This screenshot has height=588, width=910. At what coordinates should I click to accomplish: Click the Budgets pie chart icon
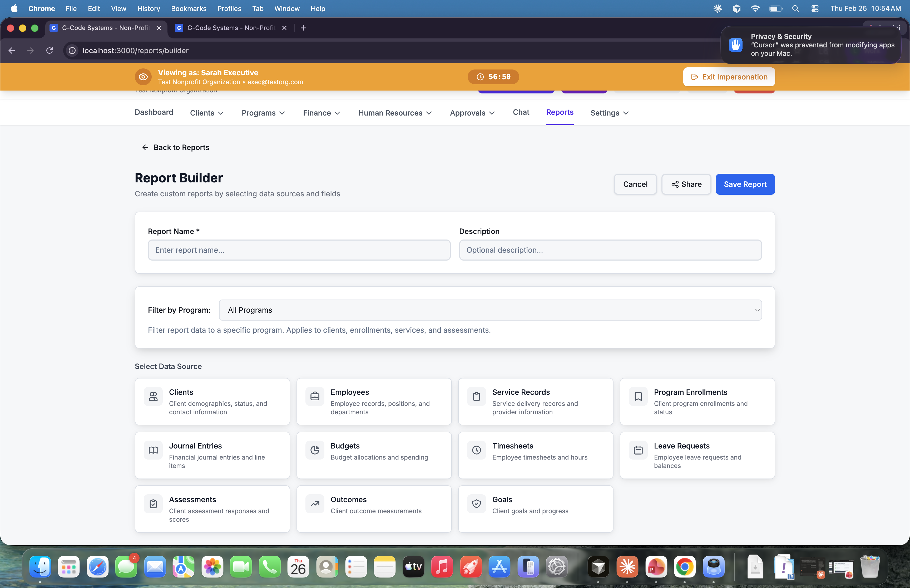click(x=315, y=450)
